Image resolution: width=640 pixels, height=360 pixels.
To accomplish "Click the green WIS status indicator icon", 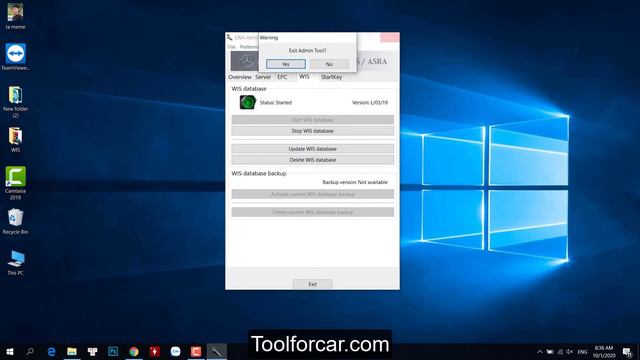I will [x=247, y=102].
